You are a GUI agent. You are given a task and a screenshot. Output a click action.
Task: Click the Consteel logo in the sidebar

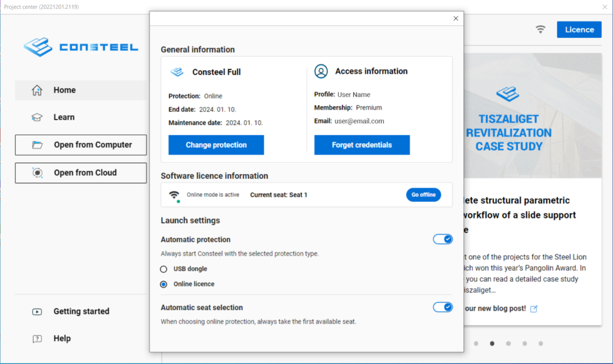[x=81, y=47]
